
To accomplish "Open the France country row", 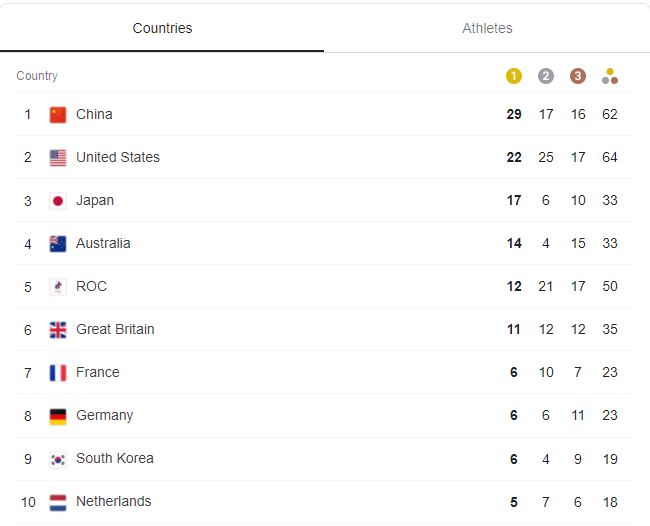I will coord(325,372).
